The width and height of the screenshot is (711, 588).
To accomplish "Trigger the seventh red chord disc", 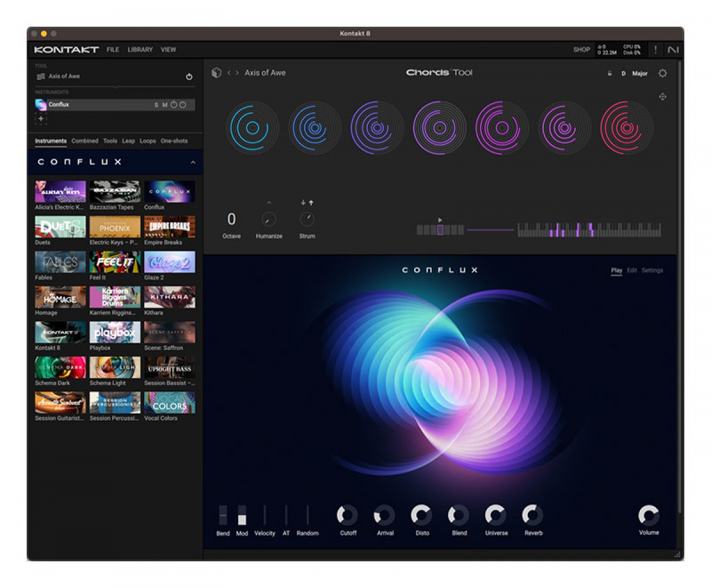I will (x=627, y=127).
